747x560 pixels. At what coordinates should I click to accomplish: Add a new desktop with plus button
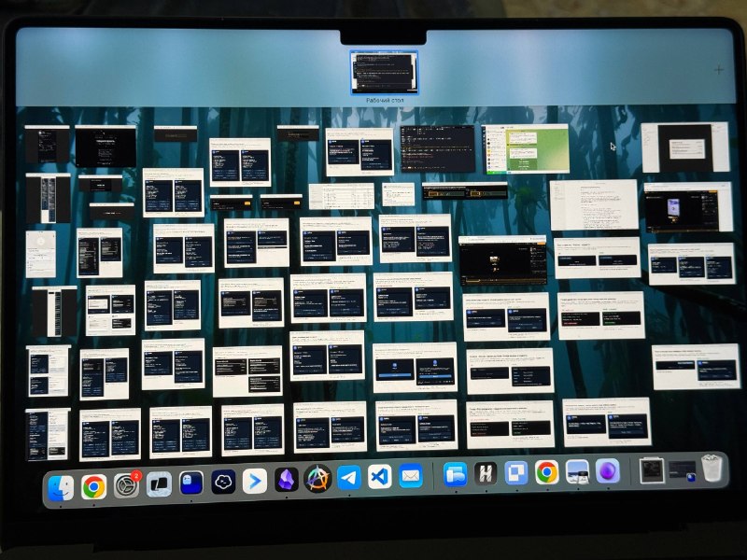click(718, 70)
